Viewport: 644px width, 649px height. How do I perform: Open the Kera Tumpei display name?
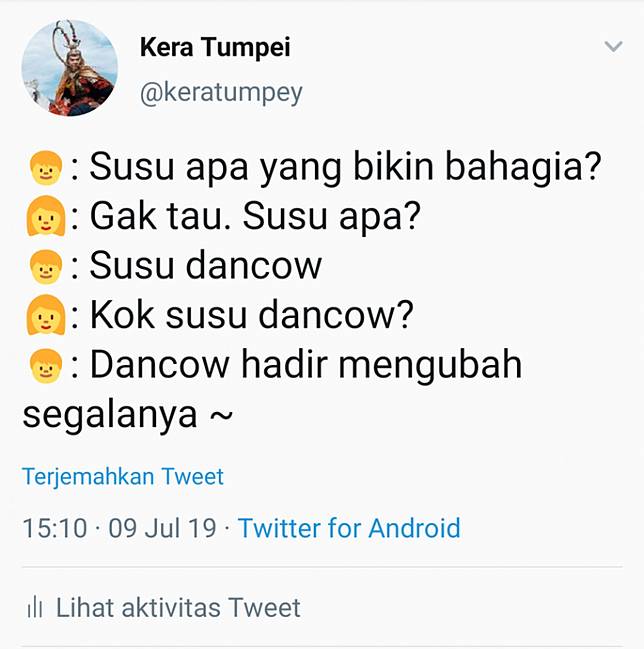click(x=215, y=47)
